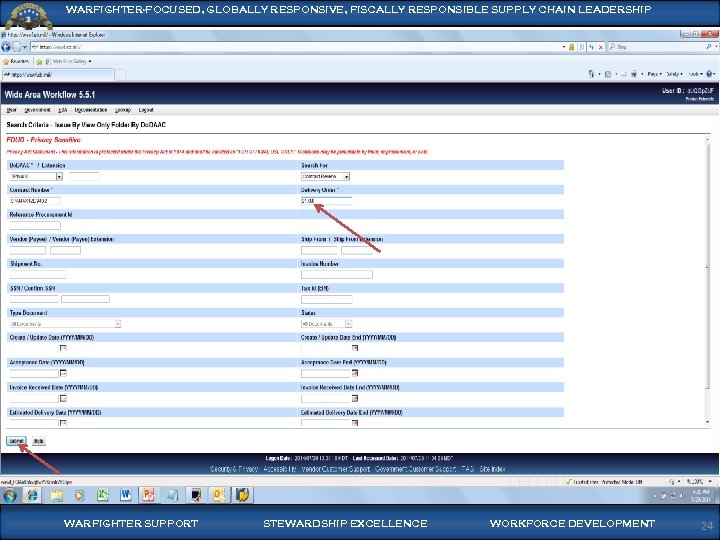Open the Accessibility link
Viewport: 720px width, 540px height.
280,469
